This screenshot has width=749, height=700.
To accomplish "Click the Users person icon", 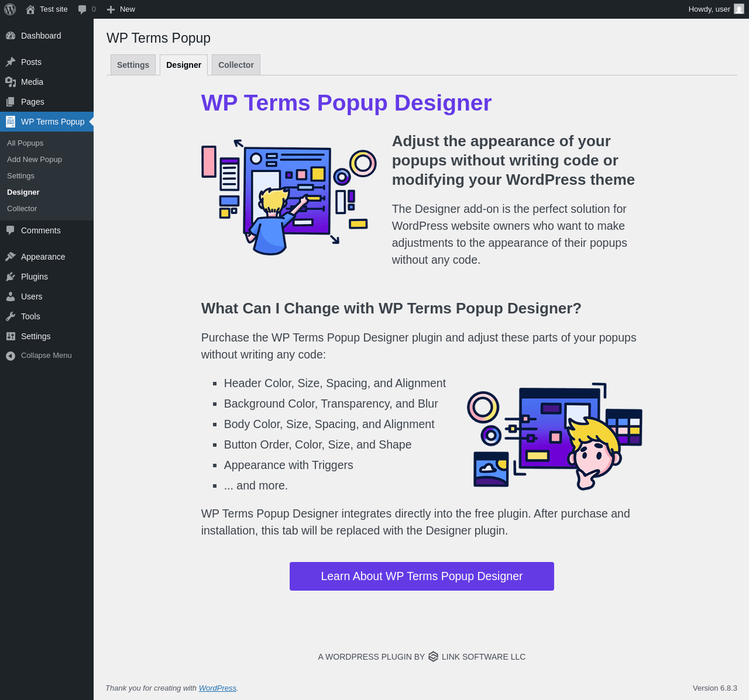I will click(x=11, y=296).
